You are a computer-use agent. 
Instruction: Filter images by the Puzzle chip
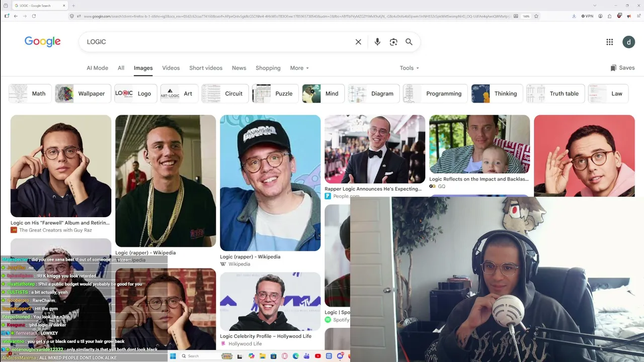276,94
